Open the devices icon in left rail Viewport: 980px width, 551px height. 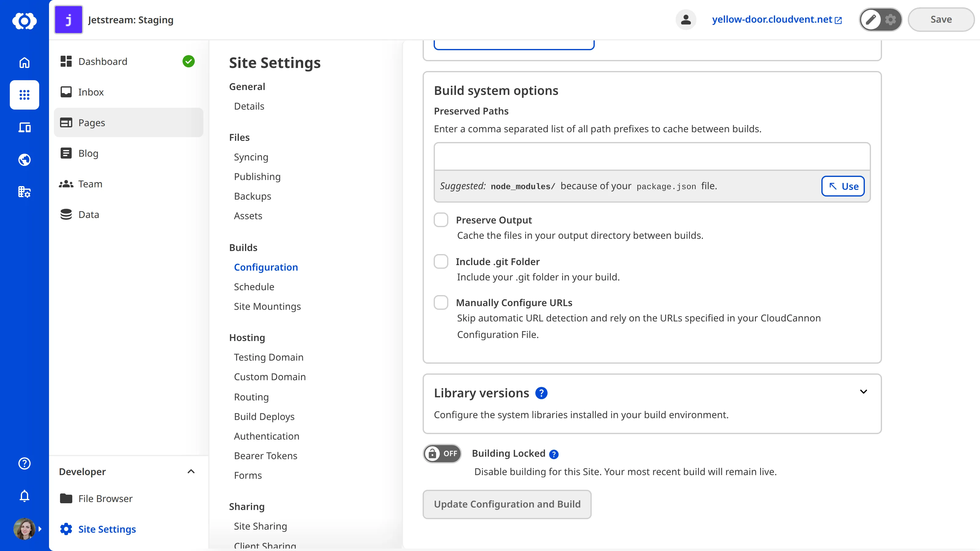pyautogui.click(x=24, y=127)
